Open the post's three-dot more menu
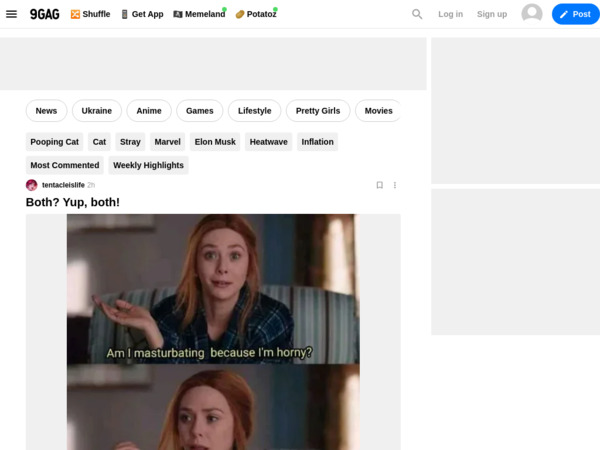This screenshot has height=450, width=600. tap(395, 185)
